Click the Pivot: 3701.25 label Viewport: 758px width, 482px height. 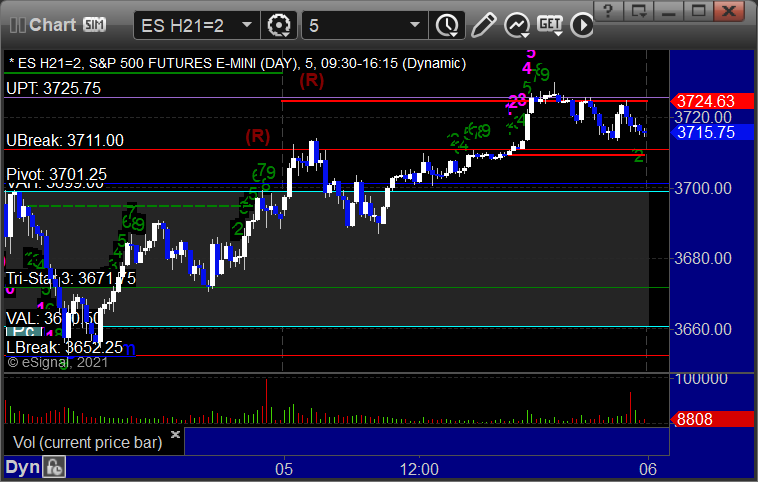click(56, 174)
